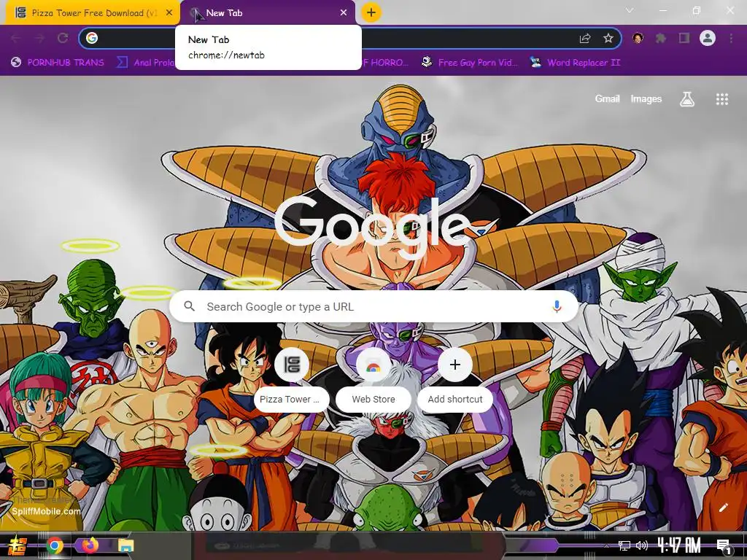This screenshot has width=747, height=560.
Task: Go back to previous page
Action: click(15, 38)
